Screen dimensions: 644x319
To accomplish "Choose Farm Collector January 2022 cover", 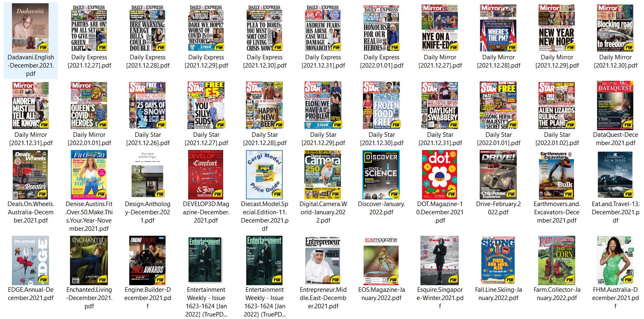I will (x=557, y=260).
